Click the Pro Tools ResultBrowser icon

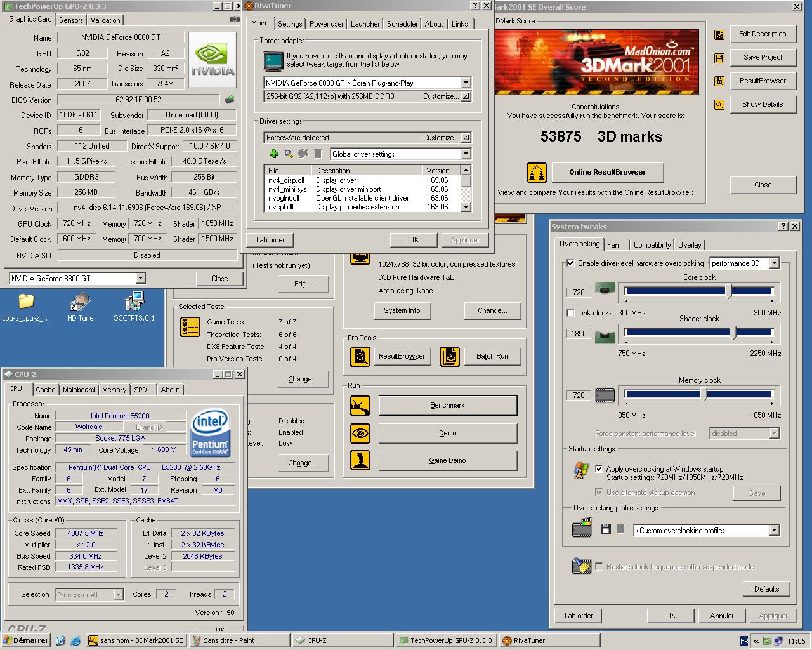point(360,356)
